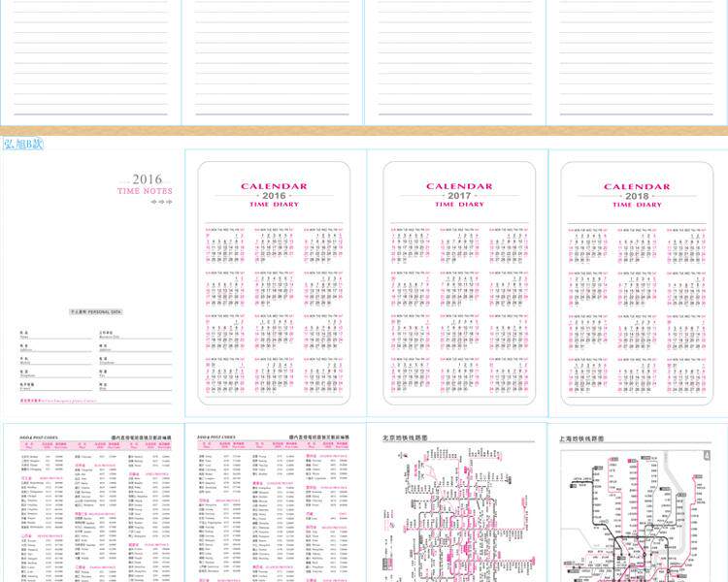The image size is (728, 582).
Task: Click the Name field line in Personal Data
Action: coord(55,336)
